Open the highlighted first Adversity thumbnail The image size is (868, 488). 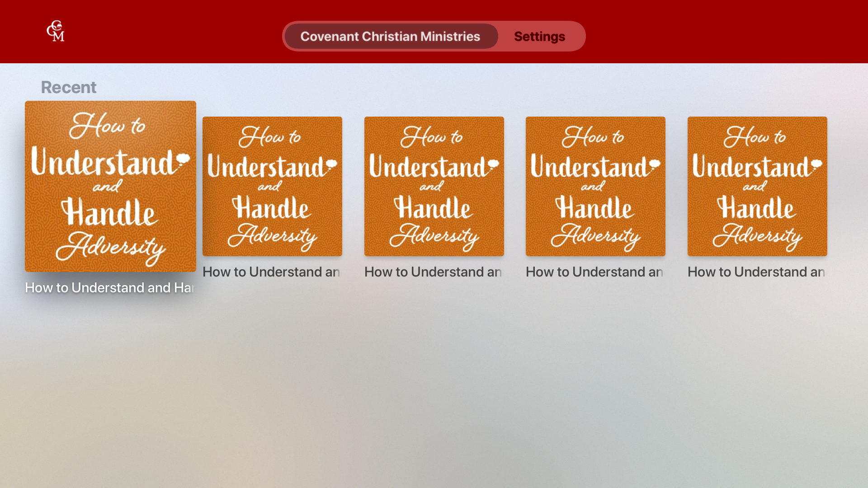[110, 186]
